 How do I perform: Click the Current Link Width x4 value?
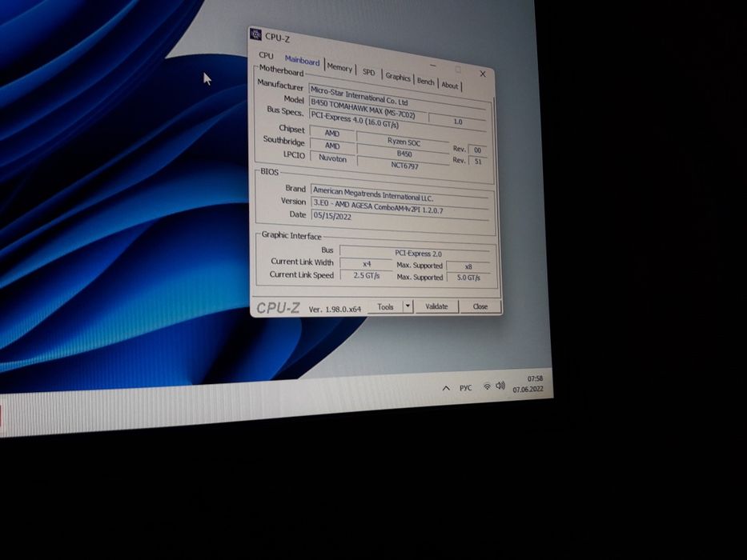coord(367,264)
